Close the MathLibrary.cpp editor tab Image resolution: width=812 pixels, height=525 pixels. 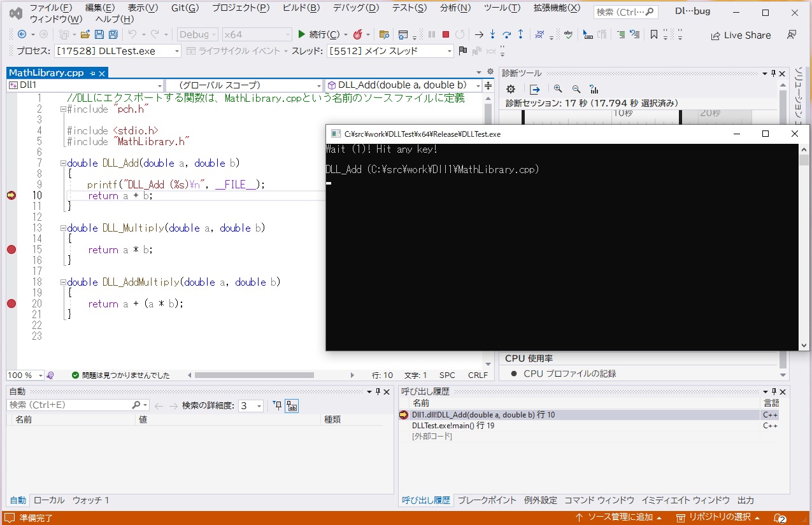coord(102,73)
